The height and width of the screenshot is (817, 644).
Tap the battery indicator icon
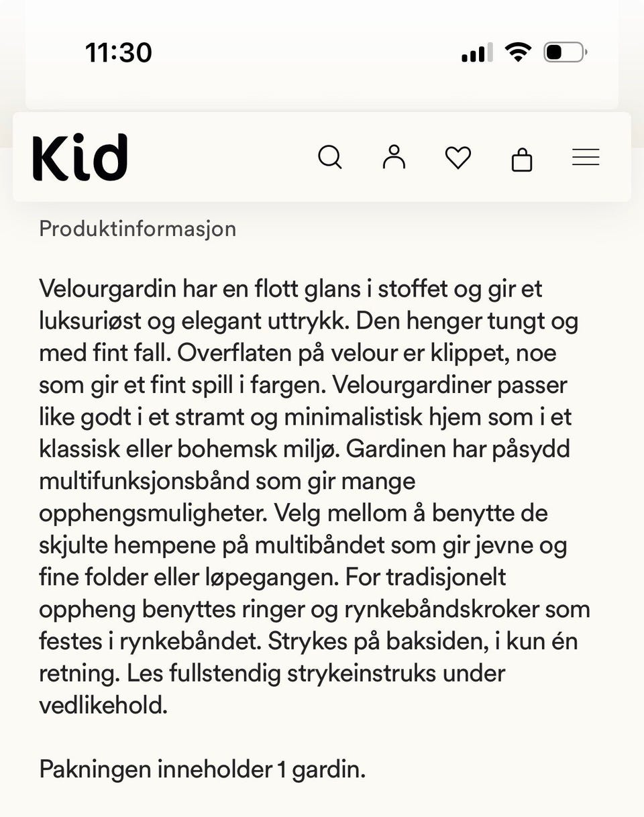point(566,52)
